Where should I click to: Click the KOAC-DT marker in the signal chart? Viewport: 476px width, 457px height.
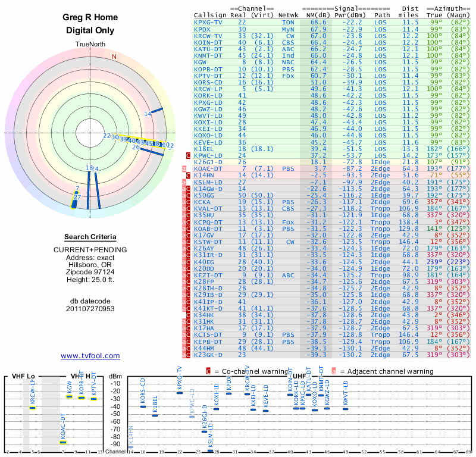[63, 443]
